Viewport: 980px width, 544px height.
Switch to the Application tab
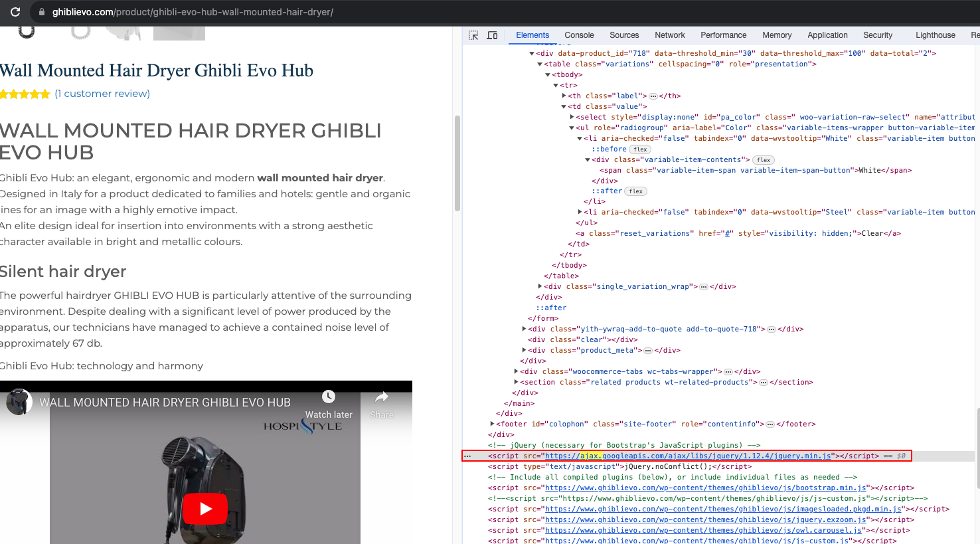pos(827,35)
